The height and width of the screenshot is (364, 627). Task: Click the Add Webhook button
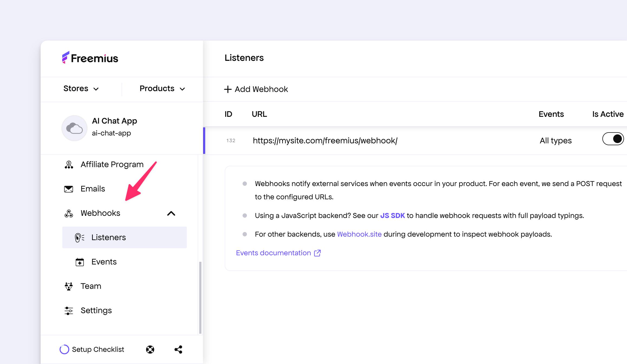256,89
